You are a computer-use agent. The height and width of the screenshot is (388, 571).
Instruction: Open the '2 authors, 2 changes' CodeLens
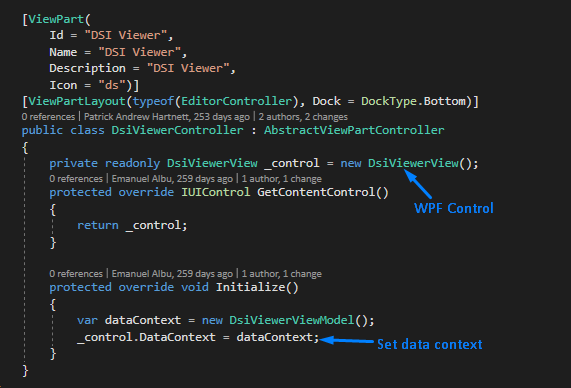tap(303, 117)
